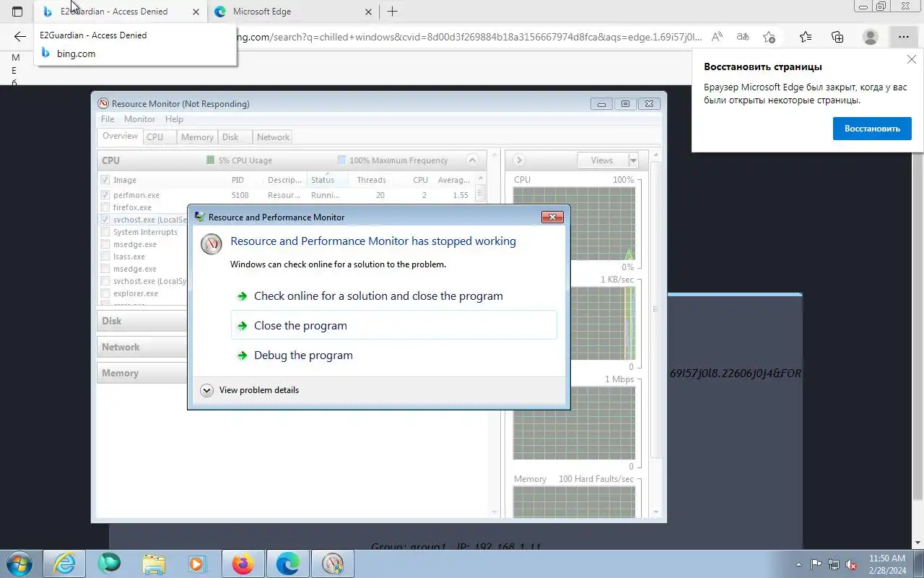
Task: Open Action Center flag in tray
Action: point(816,564)
